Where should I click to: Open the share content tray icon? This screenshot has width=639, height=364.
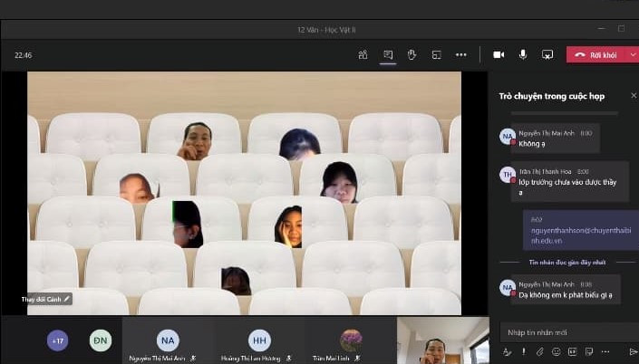point(547,54)
